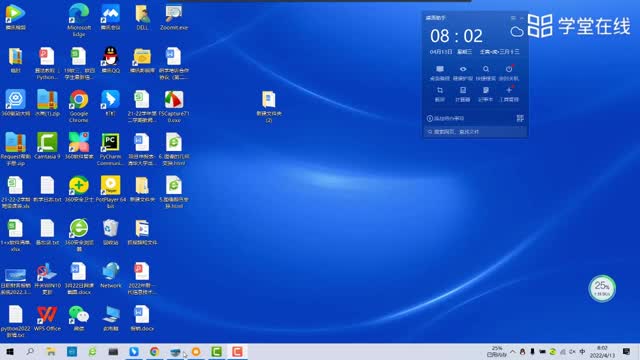Launch Google Chrome from the desktop

[x=79, y=106]
